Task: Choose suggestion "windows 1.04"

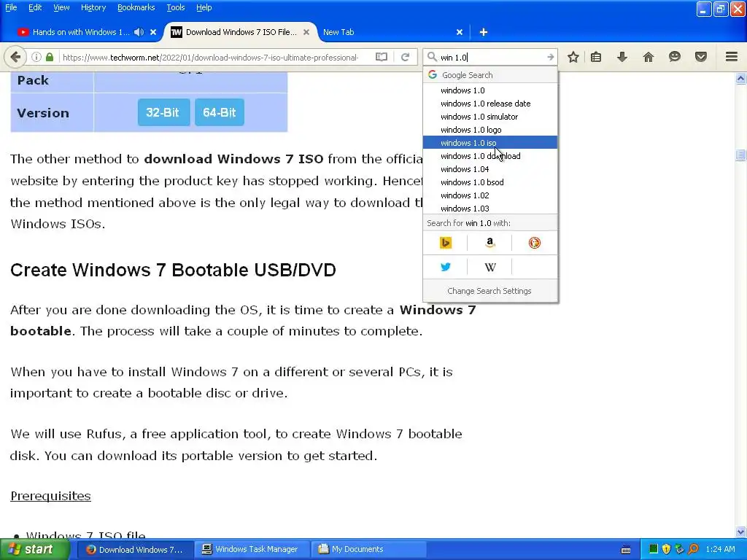Action: point(490,169)
